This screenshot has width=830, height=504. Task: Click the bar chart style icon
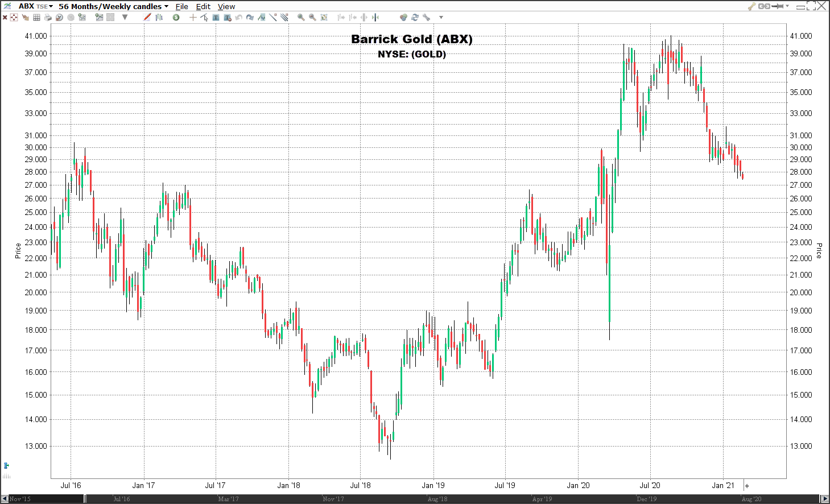coord(159,18)
